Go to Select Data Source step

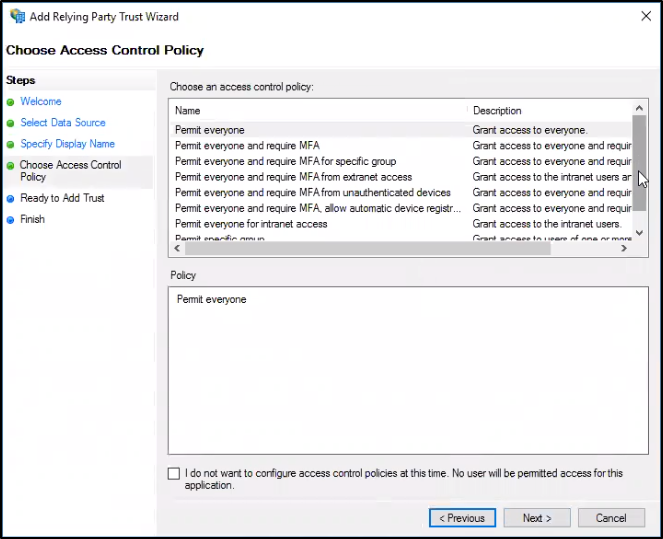point(63,123)
